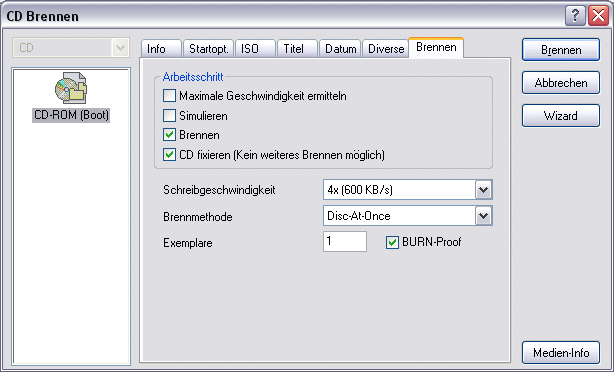
Task: Disable the BURN-Proof checkbox
Action: click(x=392, y=242)
